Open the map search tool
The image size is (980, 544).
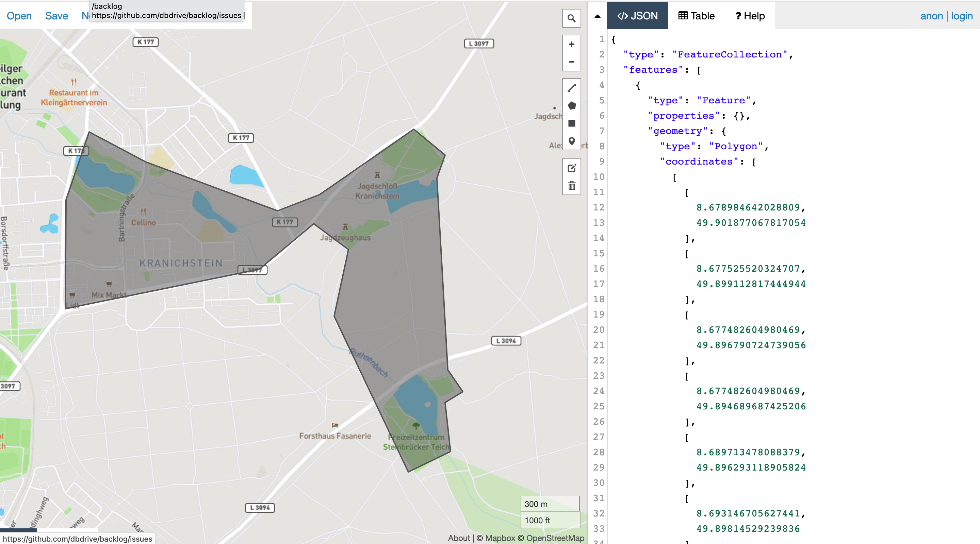click(x=571, y=18)
